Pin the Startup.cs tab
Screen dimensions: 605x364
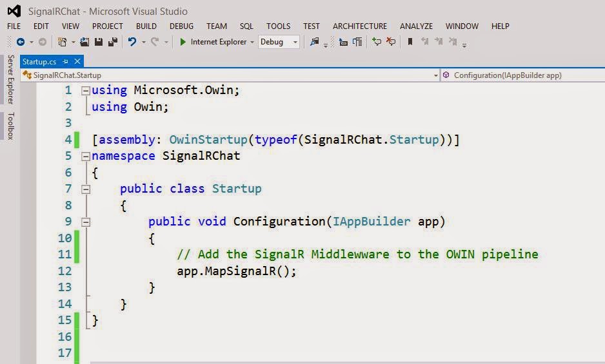point(65,61)
